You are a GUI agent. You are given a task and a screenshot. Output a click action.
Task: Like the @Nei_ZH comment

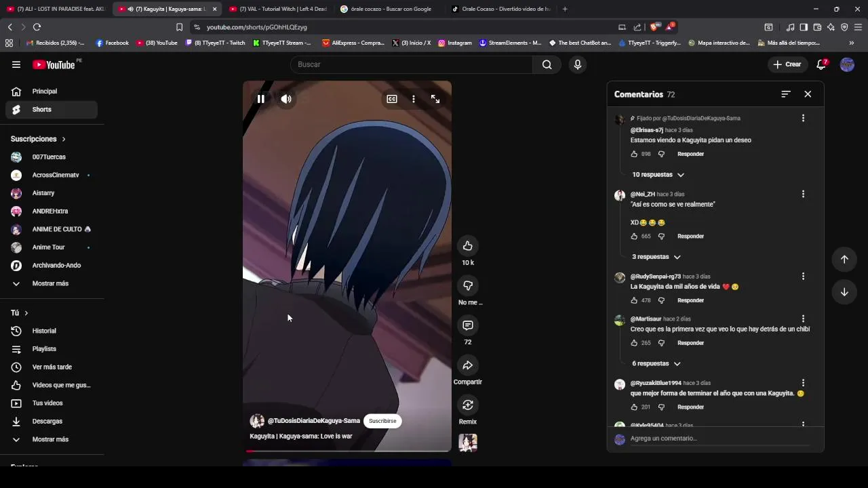[634, 237]
